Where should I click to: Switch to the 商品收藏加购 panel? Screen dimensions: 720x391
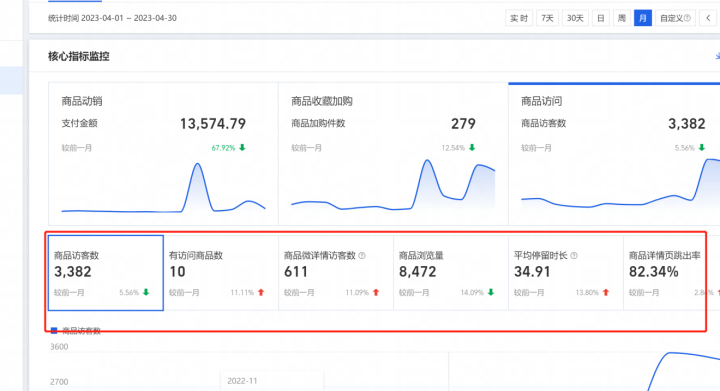393,154
